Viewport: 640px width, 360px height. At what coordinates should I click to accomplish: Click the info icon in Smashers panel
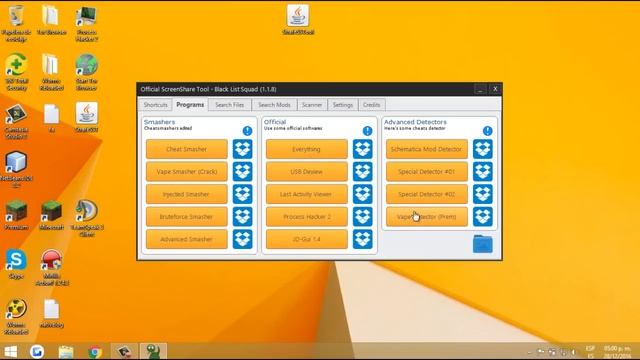point(247,131)
